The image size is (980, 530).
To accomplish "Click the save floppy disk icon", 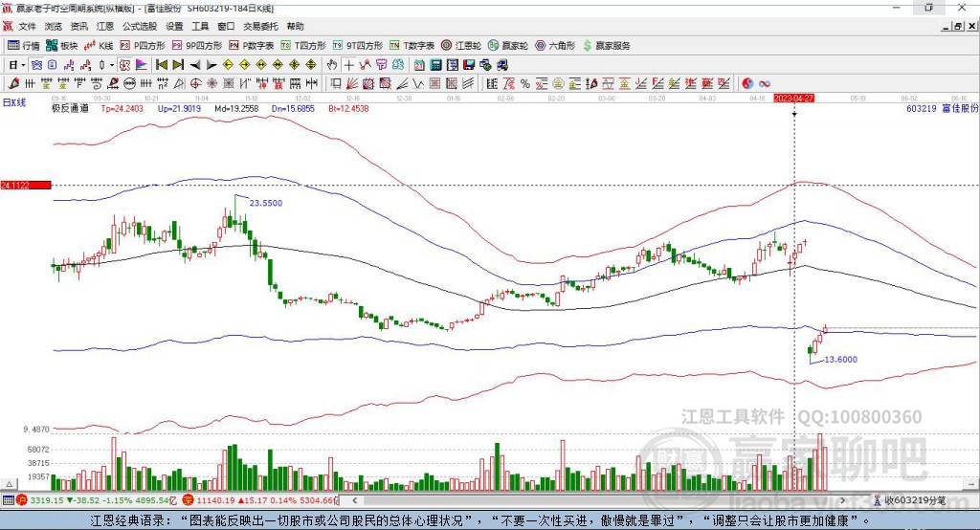I will click(x=469, y=65).
